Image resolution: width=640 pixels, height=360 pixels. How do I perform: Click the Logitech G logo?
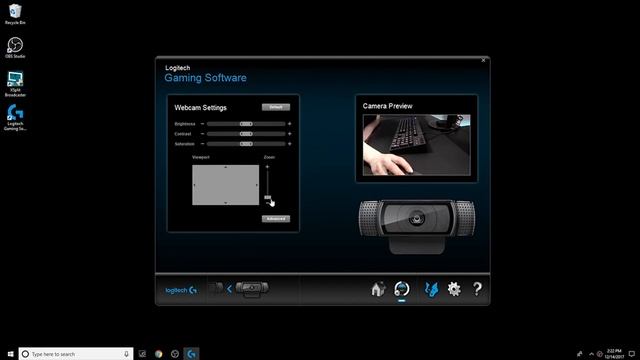click(181, 290)
